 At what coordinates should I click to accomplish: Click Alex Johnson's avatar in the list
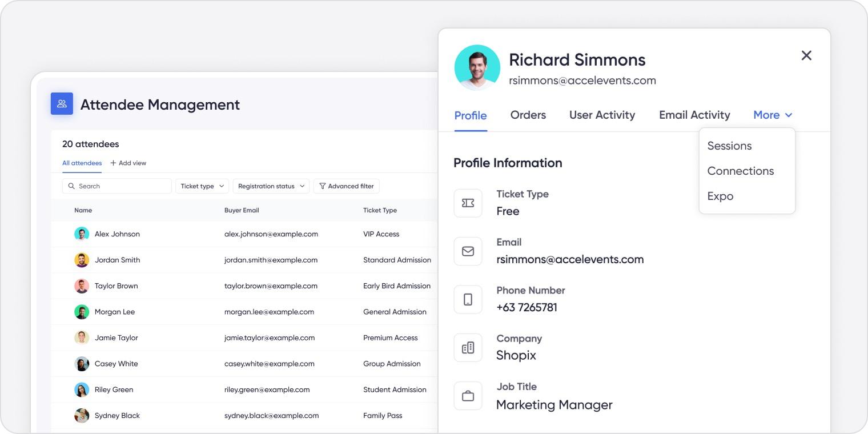(x=82, y=234)
